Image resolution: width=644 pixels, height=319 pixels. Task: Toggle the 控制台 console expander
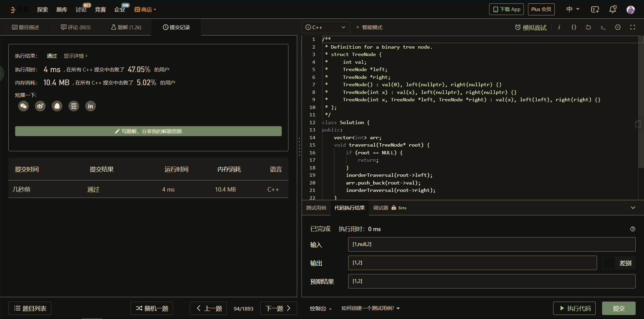(x=321, y=308)
